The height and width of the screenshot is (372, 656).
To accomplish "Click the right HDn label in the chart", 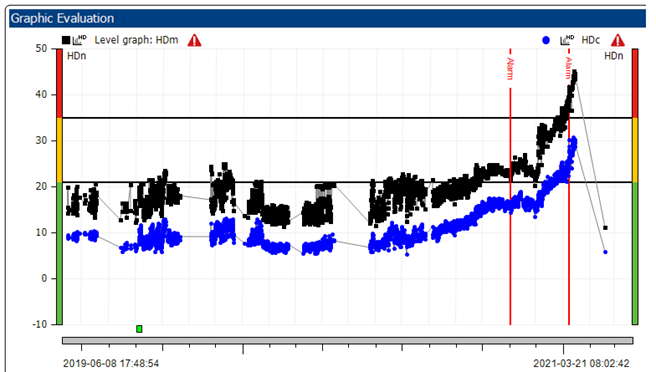I will [613, 56].
